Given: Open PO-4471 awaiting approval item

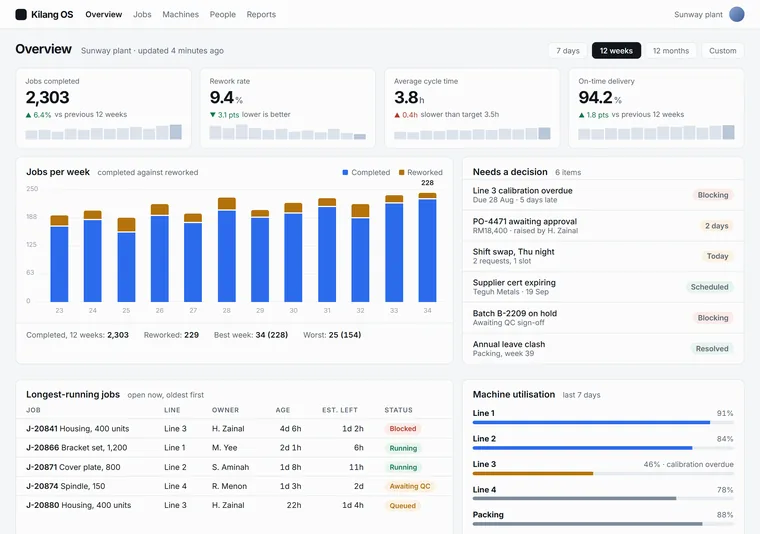Looking at the screenshot, I should click(x=603, y=226).
